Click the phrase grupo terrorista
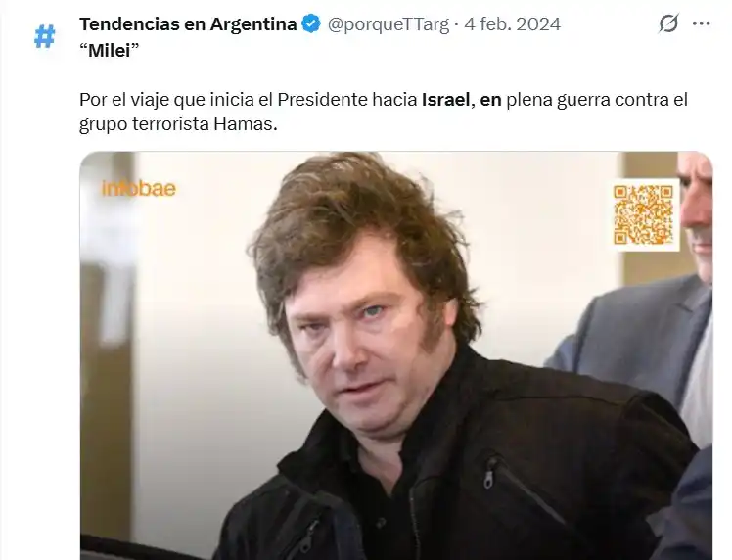732x560 pixels. pyautogui.click(x=144, y=124)
